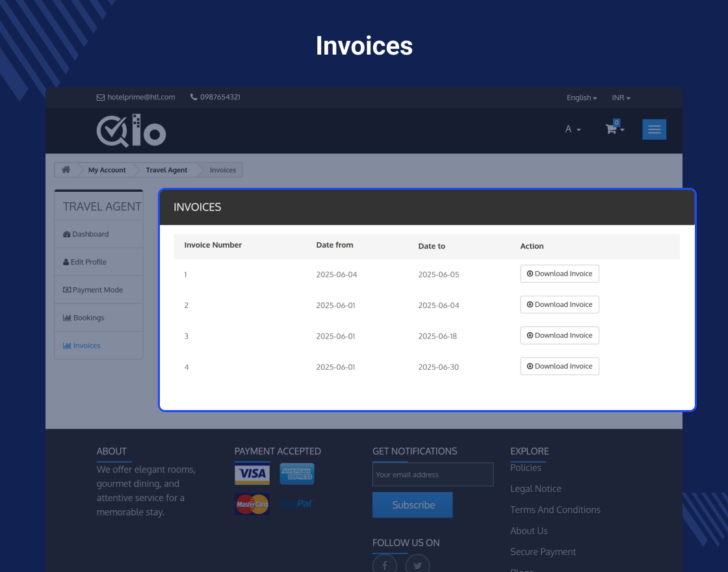Open Dashboard in travel agent sidebar

point(98,234)
